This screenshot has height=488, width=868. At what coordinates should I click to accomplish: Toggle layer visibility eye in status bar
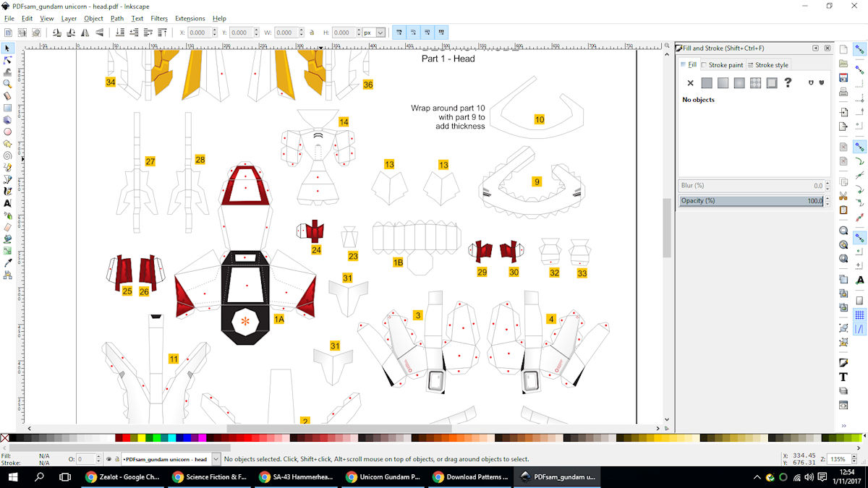click(109, 459)
